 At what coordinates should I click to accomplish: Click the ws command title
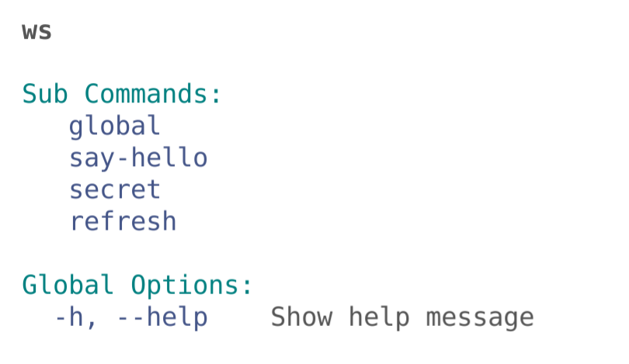(37, 32)
